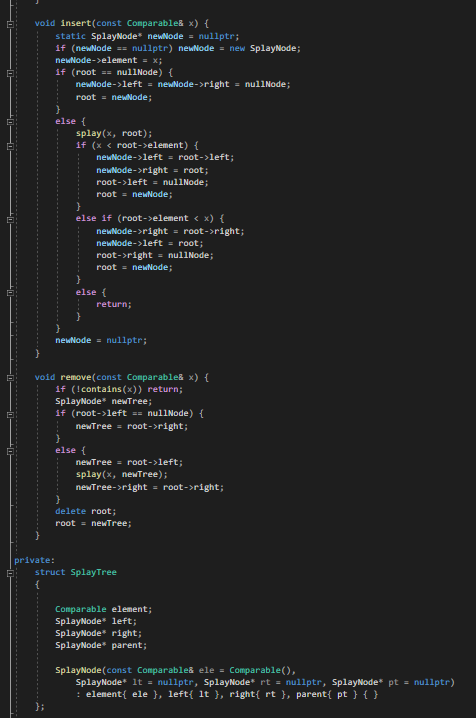Click the standalone 'return;' inside insert's else
This screenshot has width=476, height=718.
[x=114, y=304]
